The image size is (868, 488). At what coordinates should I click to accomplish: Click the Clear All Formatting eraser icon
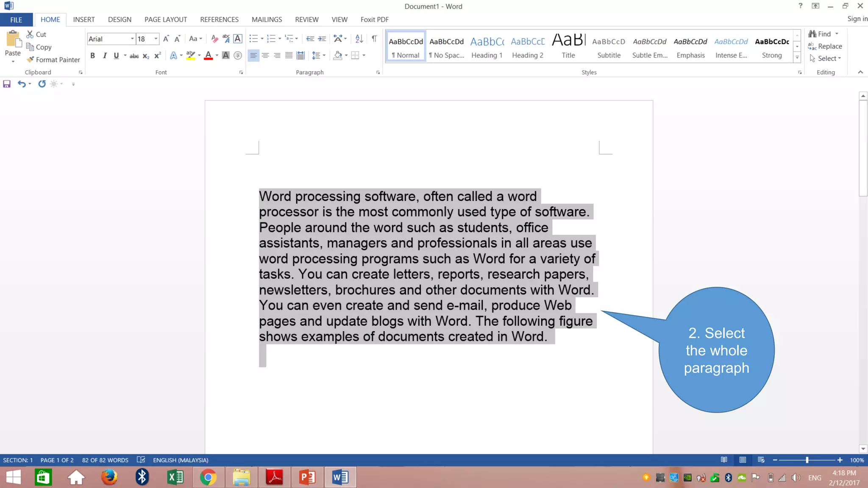214,39
